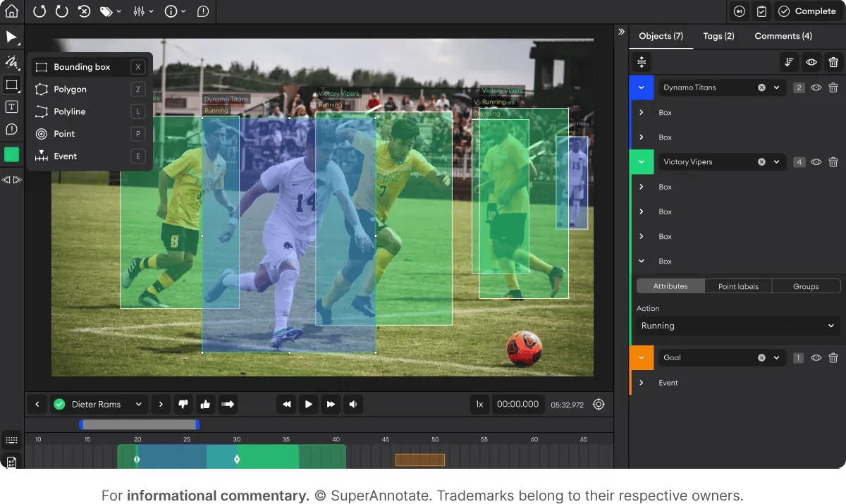The height and width of the screenshot is (504, 846).
Task: Hide the Dynamo Titans class
Action: pyautogui.click(x=816, y=87)
